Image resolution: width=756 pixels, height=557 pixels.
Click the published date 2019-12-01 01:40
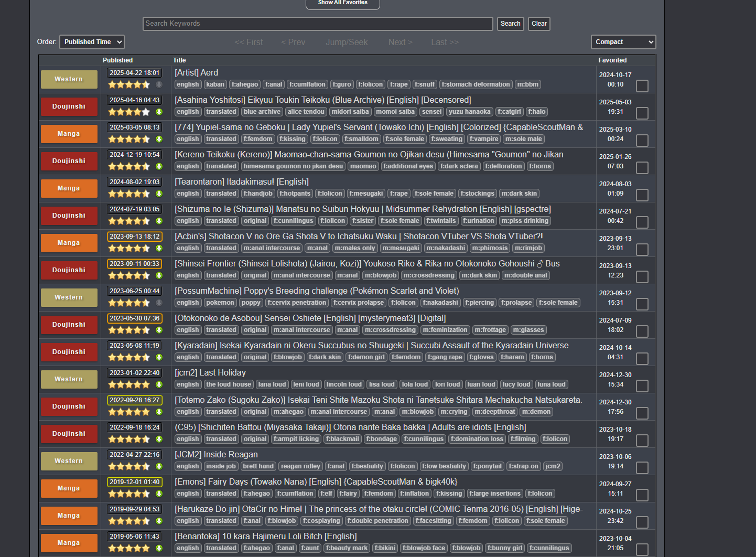tap(135, 482)
